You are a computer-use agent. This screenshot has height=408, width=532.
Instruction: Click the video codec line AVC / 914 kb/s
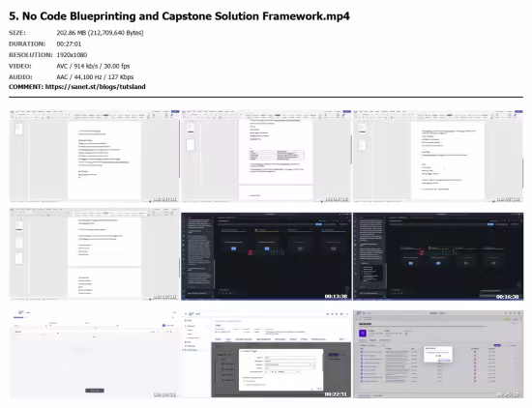coord(93,66)
